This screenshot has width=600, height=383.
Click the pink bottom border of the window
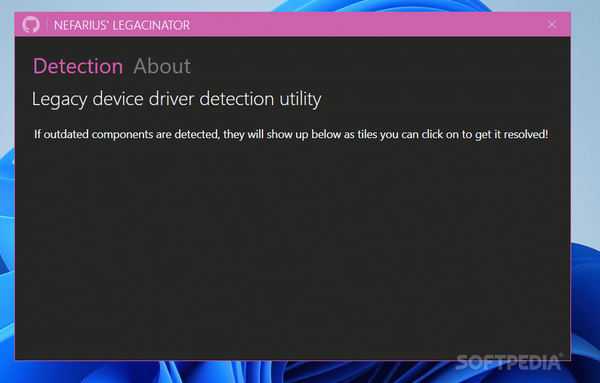(292, 360)
